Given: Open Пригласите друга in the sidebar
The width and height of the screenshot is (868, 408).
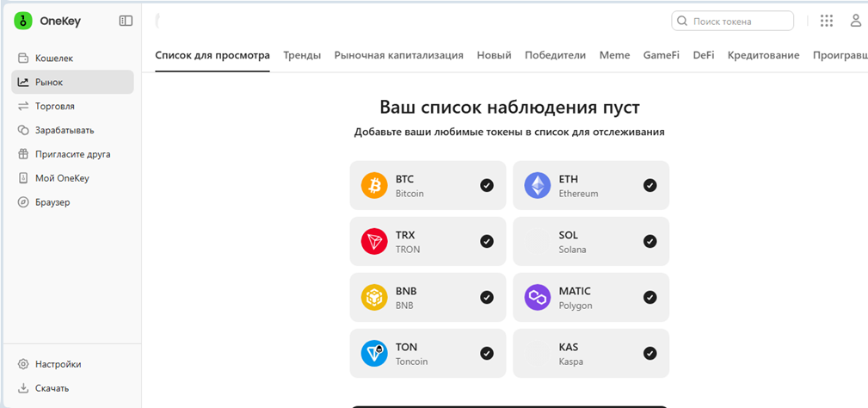Looking at the screenshot, I should tap(72, 154).
